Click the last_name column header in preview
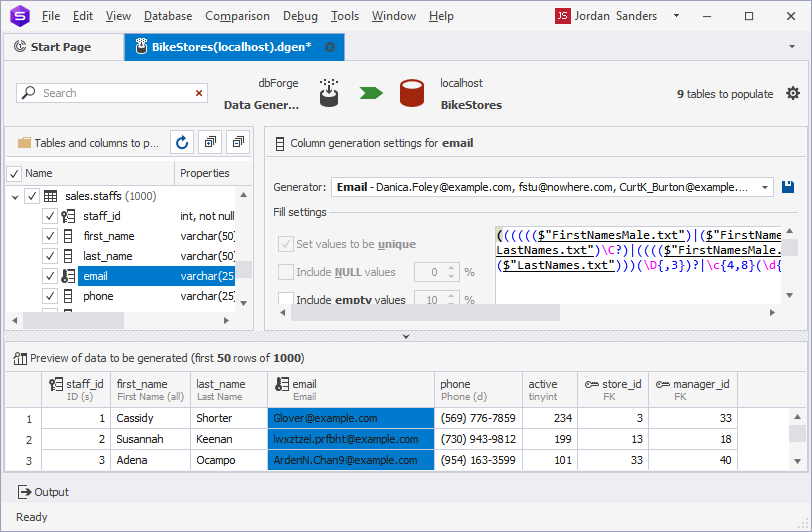 (229, 390)
